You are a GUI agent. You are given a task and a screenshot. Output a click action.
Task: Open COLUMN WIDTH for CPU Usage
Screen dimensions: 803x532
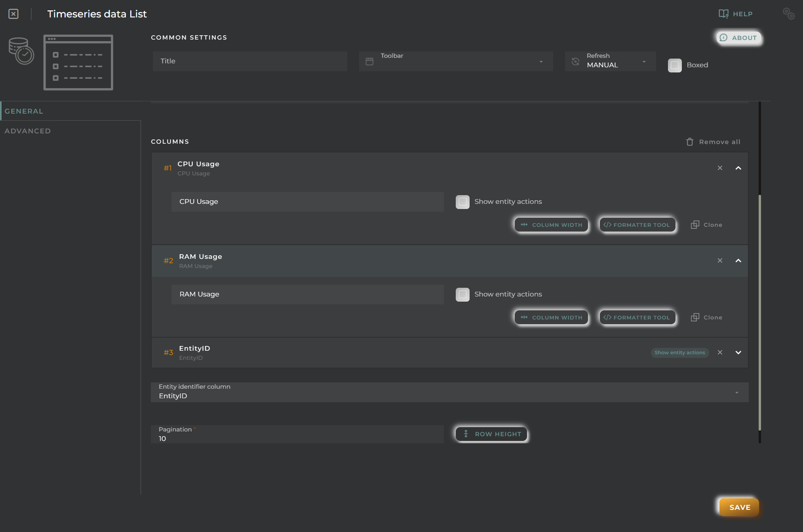click(552, 225)
